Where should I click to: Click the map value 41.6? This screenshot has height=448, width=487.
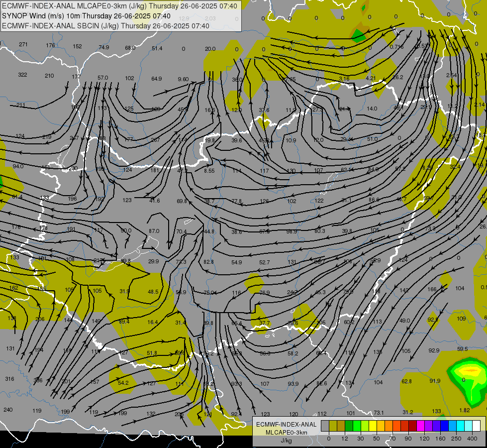click(154, 201)
